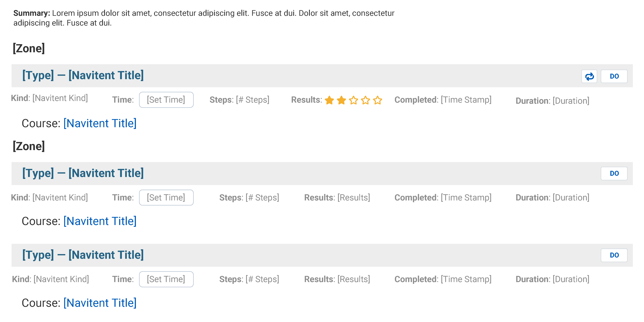The height and width of the screenshot is (322, 644).
Task: Open first [Type] — [Navitent Title] heading
Action: pos(83,75)
